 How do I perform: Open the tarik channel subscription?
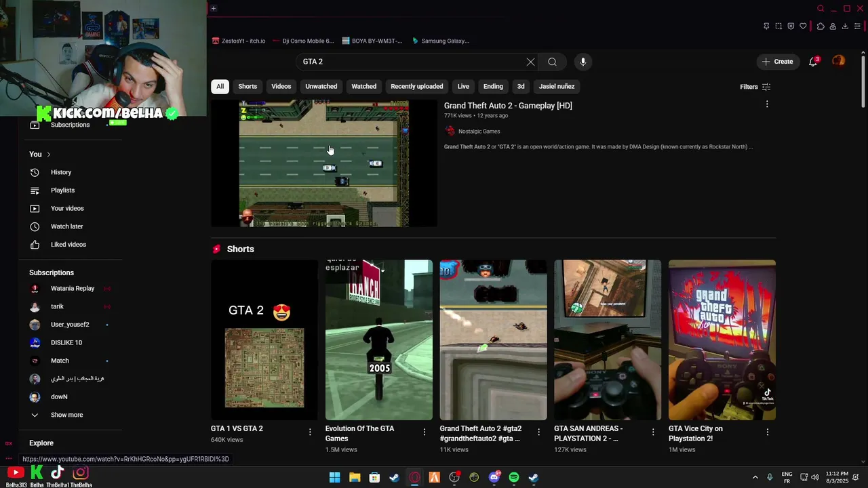tap(57, 306)
